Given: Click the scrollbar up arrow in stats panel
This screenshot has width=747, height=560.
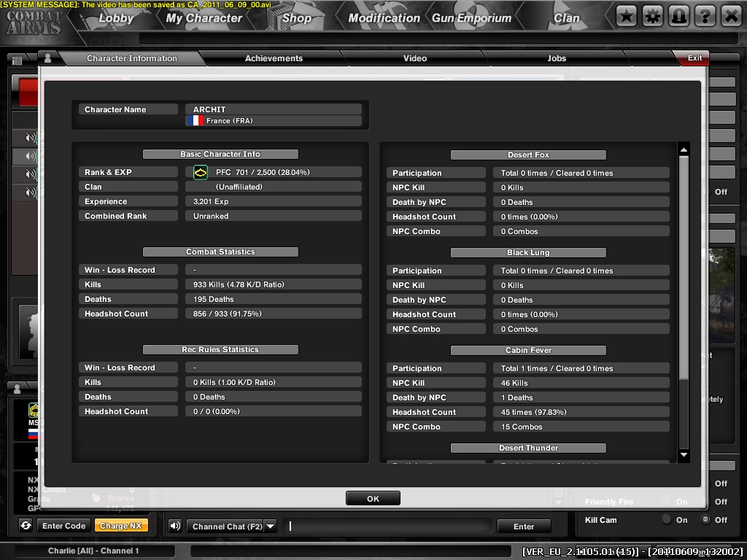Looking at the screenshot, I should [684, 149].
